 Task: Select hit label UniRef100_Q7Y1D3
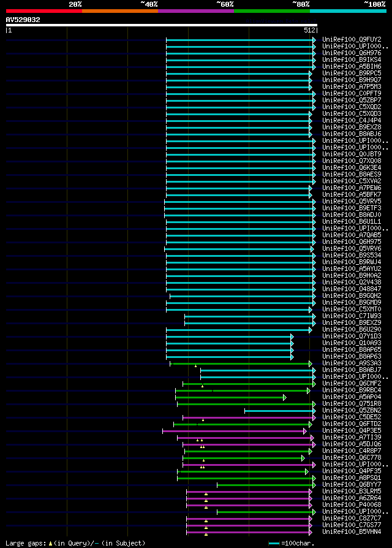click(x=352, y=336)
